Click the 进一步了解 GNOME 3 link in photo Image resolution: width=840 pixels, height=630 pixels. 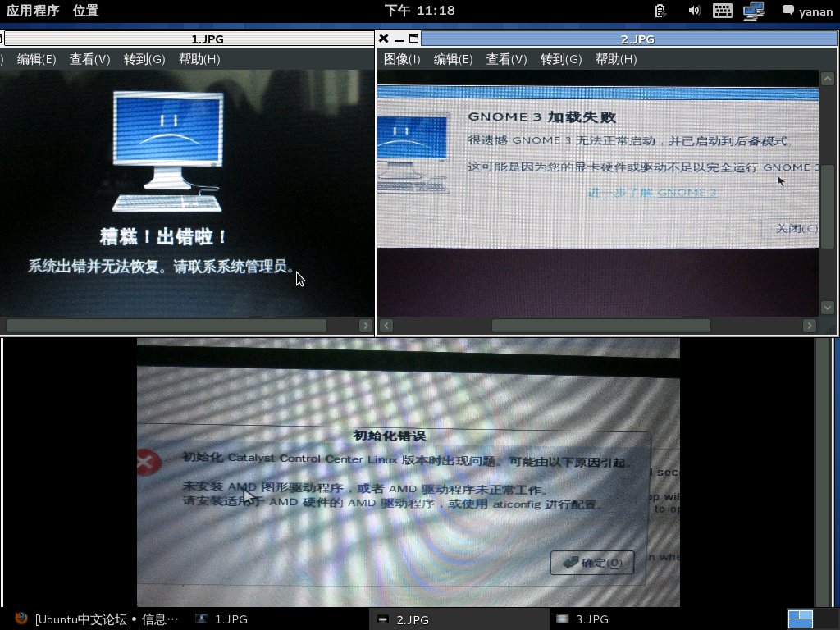tap(652, 193)
